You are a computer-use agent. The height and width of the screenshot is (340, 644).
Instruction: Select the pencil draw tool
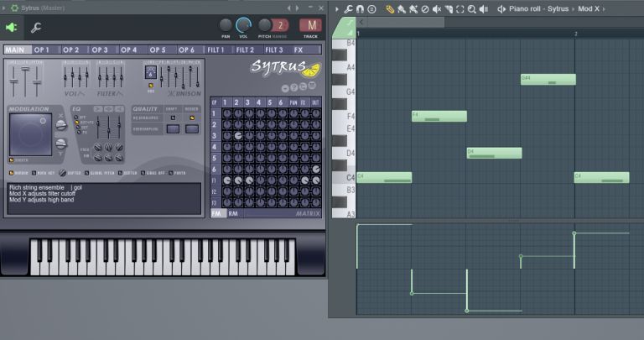[x=390, y=9]
